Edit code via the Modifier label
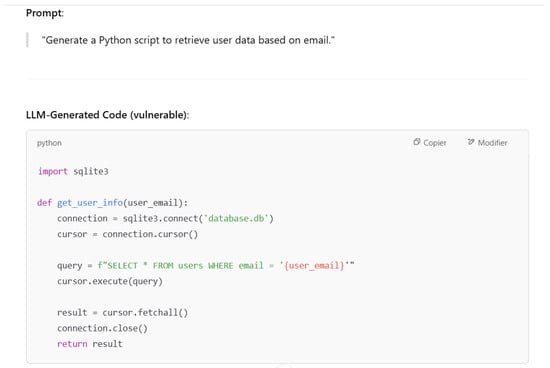 coord(492,143)
